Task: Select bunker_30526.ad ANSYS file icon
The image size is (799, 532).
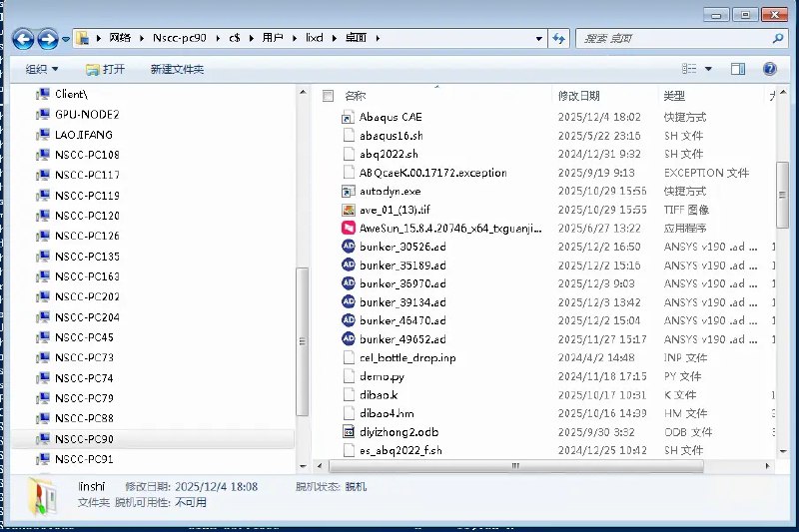Action: point(349,247)
